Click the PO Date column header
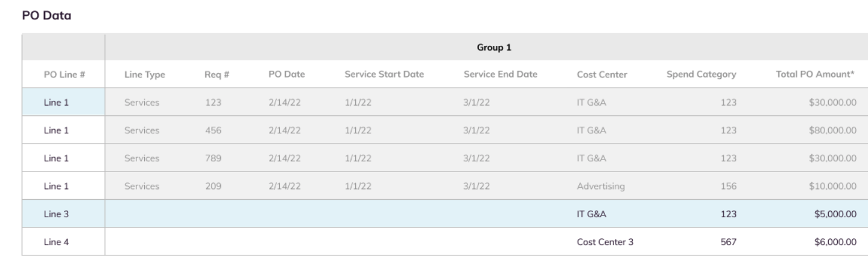The width and height of the screenshot is (868, 265). [x=287, y=75]
